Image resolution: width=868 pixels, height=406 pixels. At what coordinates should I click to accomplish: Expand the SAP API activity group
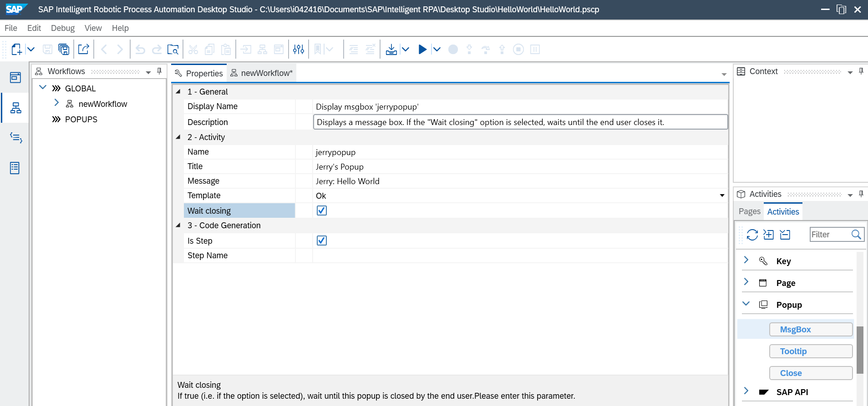[746, 391]
